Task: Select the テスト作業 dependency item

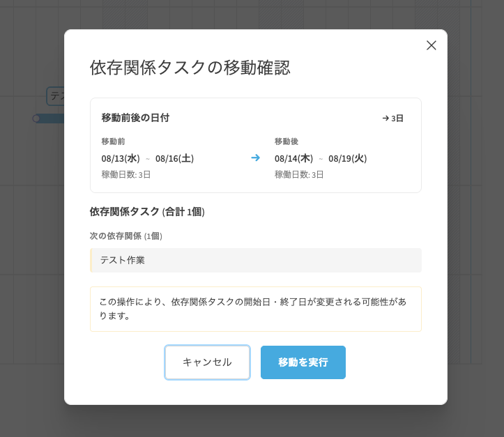Action: (x=256, y=260)
